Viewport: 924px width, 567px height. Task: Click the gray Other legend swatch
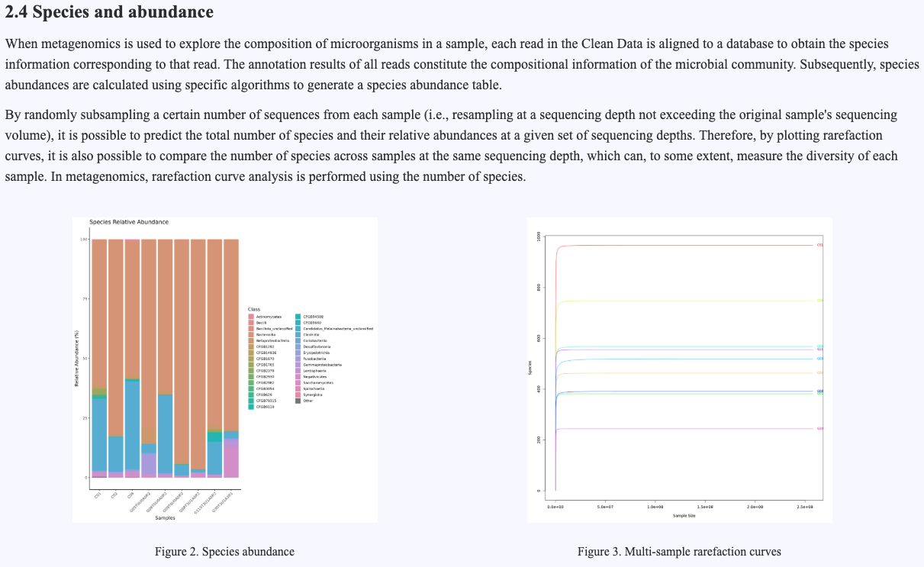(297, 401)
